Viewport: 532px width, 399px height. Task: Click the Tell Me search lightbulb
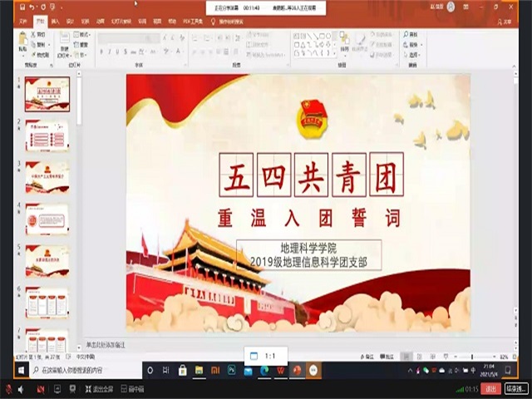pos(213,22)
